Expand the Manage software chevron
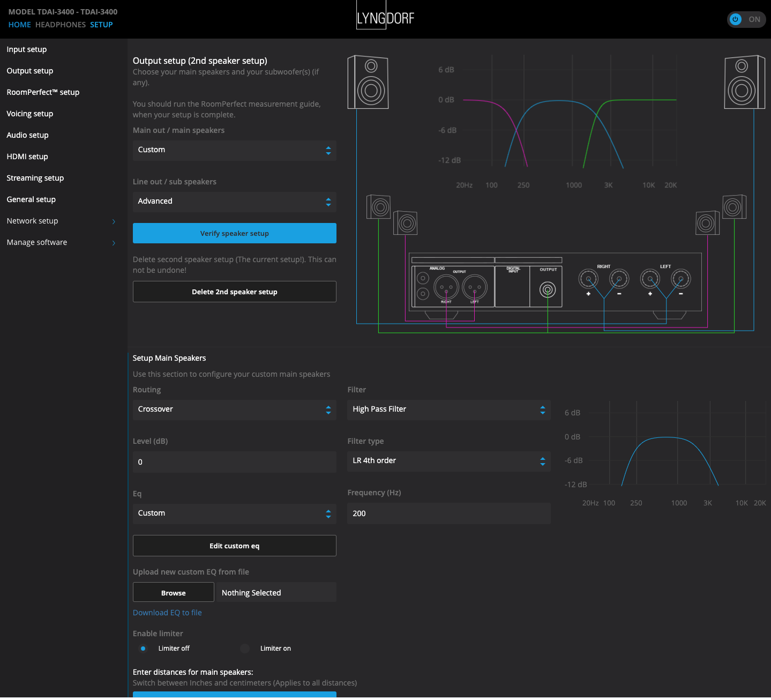The height and width of the screenshot is (700, 771). click(x=114, y=243)
